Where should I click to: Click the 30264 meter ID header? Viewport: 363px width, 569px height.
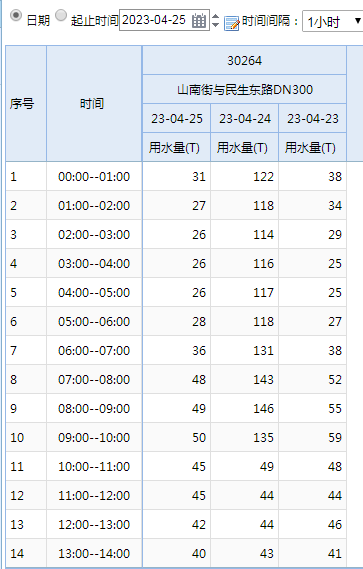[244, 61]
